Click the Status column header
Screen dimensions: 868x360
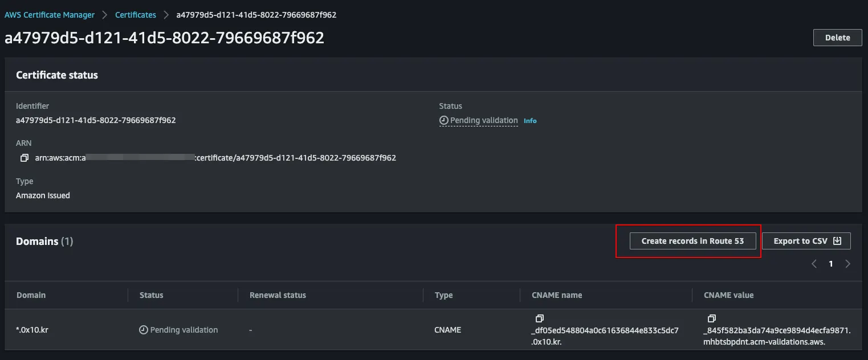pos(152,295)
